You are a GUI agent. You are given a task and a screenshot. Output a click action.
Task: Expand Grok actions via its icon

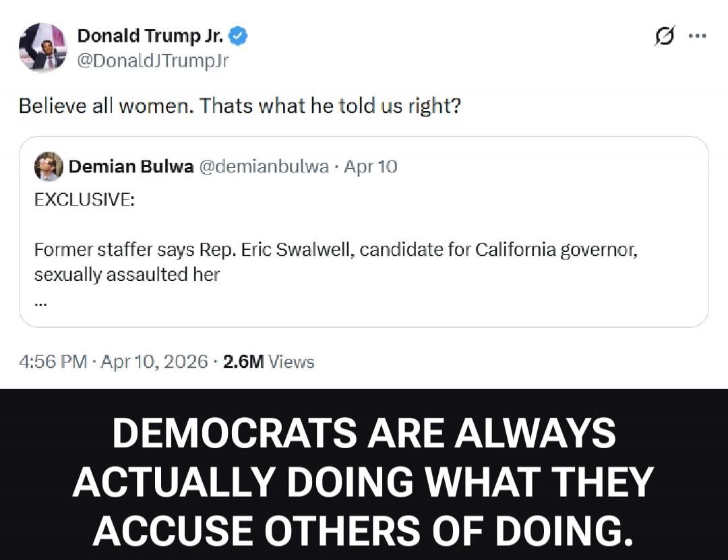(665, 37)
